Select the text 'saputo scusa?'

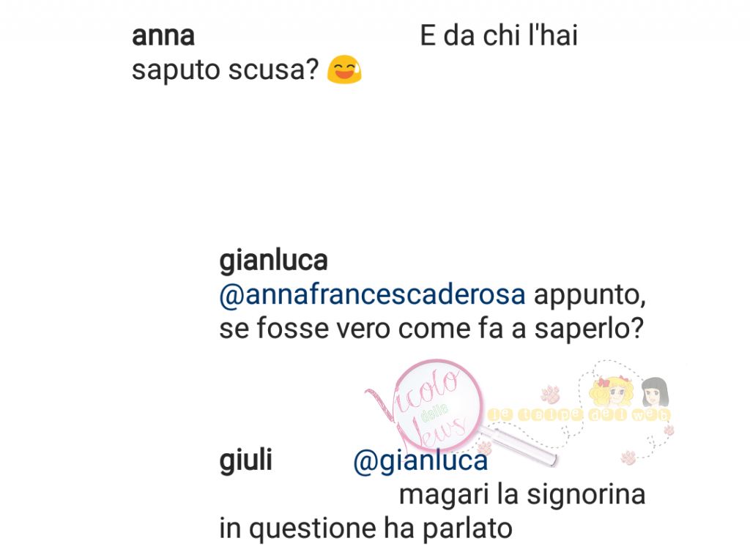[226, 70]
